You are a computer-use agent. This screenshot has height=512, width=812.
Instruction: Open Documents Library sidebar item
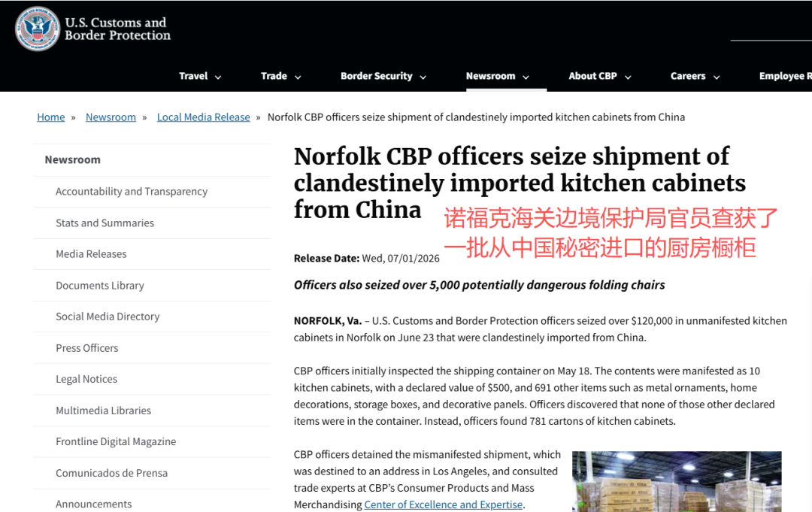tap(100, 285)
